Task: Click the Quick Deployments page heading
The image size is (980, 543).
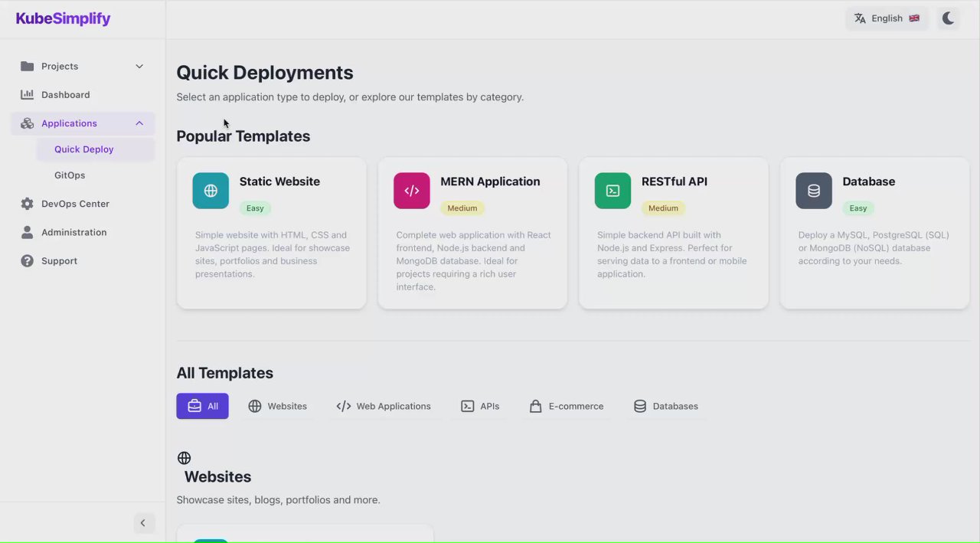Action: (x=265, y=73)
